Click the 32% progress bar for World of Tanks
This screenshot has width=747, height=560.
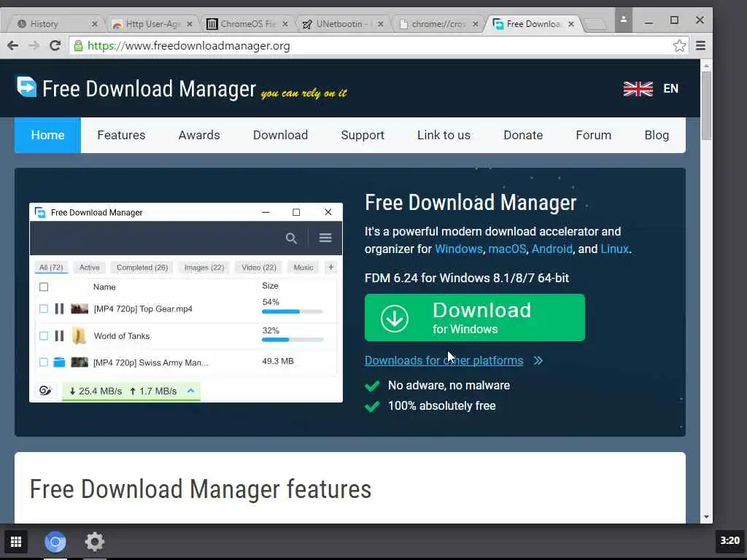[293, 340]
